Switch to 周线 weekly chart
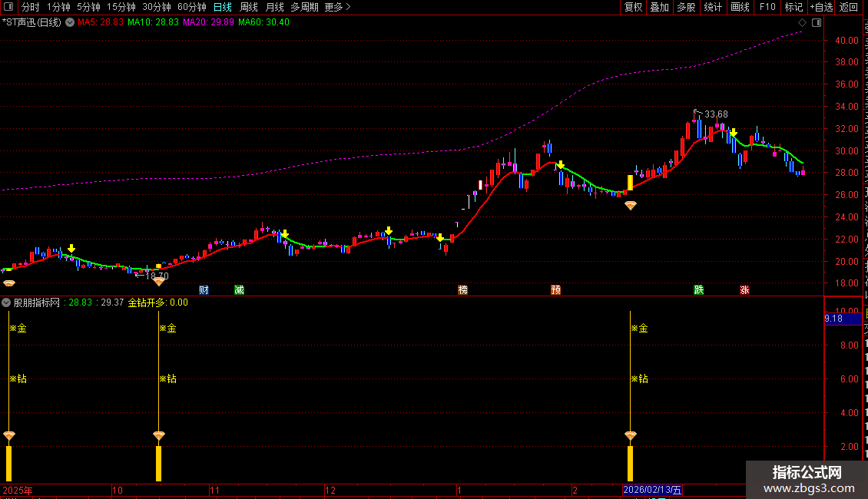 249,7
